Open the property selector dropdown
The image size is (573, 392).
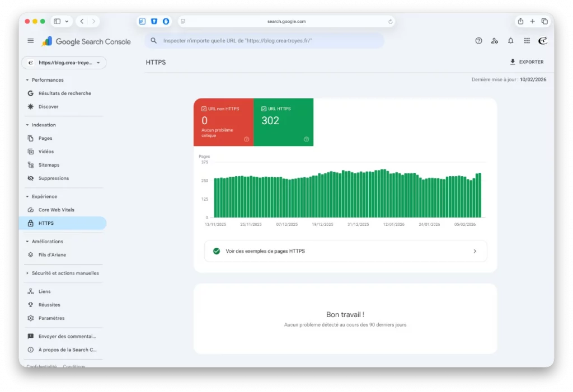click(64, 63)
